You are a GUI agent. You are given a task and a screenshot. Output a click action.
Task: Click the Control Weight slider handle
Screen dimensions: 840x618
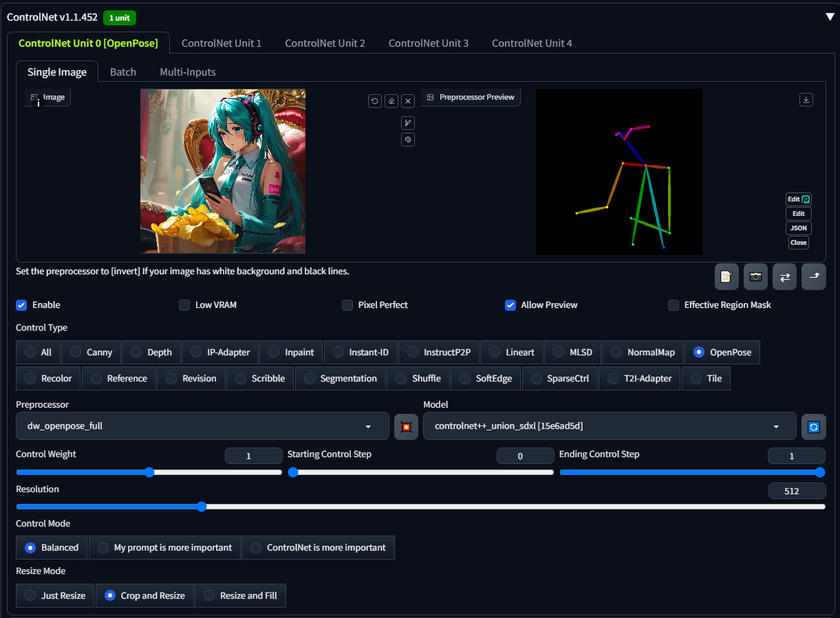[149, 472]
